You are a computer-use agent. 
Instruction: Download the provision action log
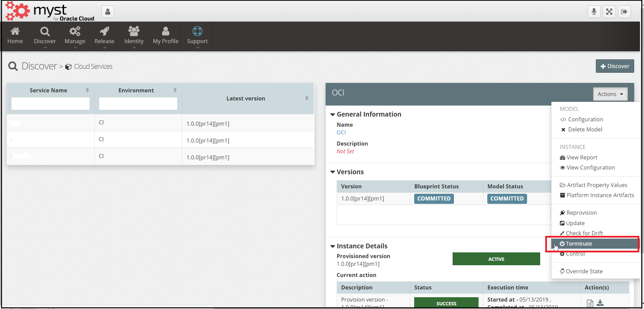[x=600, y=303]
